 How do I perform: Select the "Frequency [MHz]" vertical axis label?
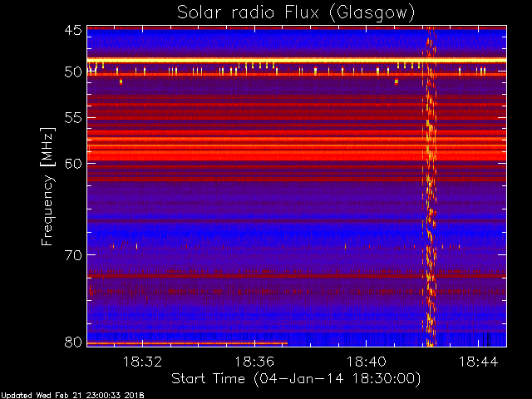(x=47, y=186)
